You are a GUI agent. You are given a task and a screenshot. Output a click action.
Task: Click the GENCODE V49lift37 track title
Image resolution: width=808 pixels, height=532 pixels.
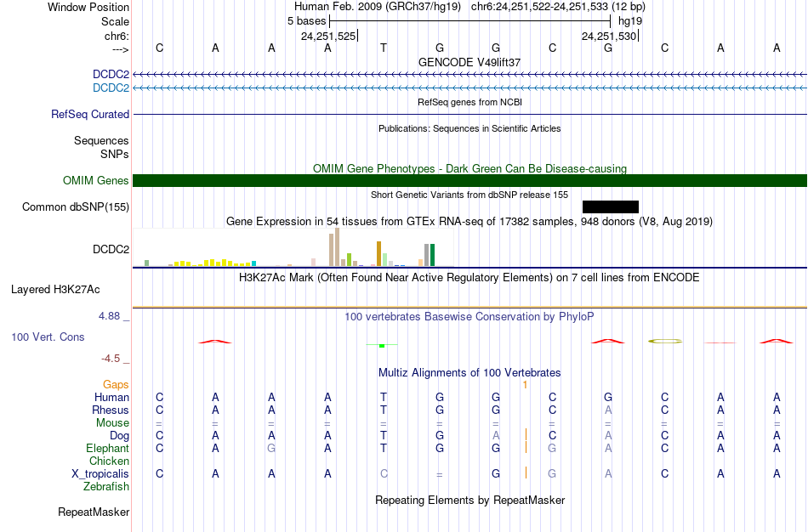(x=469, y=62)
